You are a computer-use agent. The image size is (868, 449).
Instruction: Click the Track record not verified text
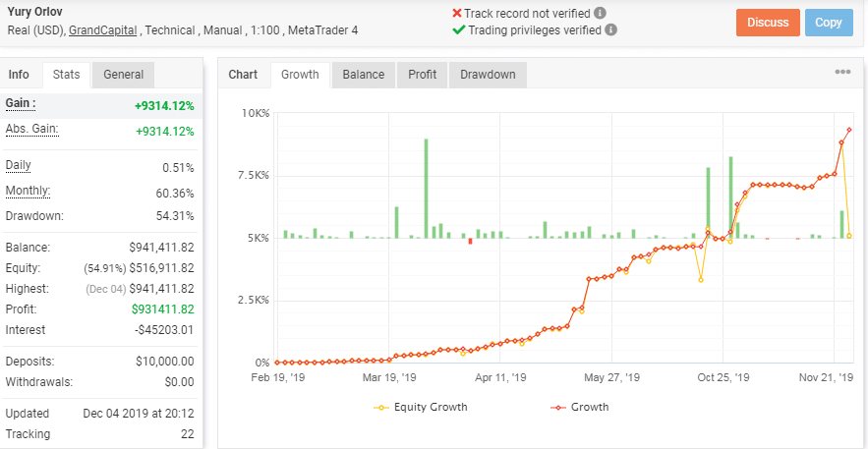point(528,14)
